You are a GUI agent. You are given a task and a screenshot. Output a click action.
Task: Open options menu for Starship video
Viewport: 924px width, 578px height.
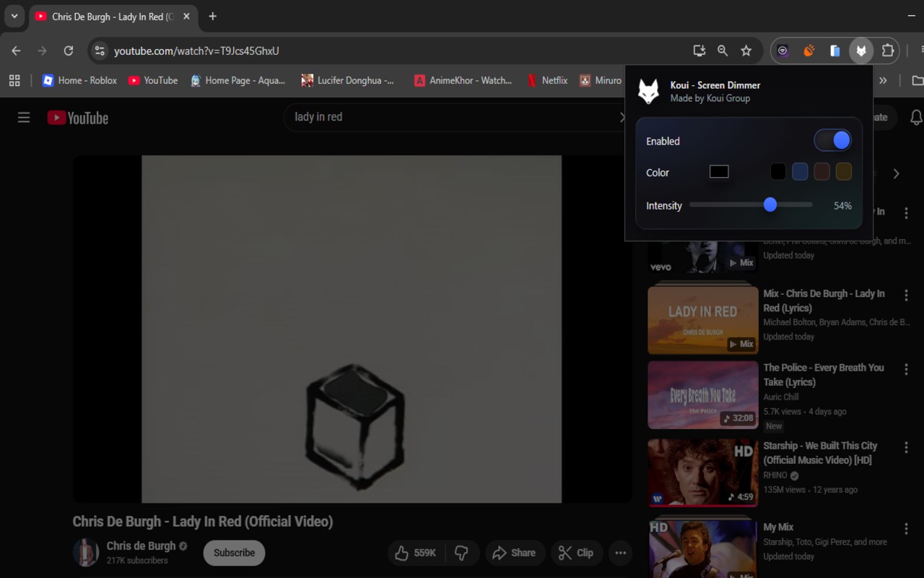click(906, 448)
